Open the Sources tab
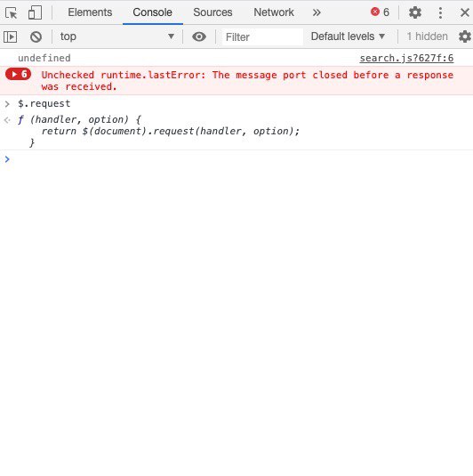 (x=212, y=12)
